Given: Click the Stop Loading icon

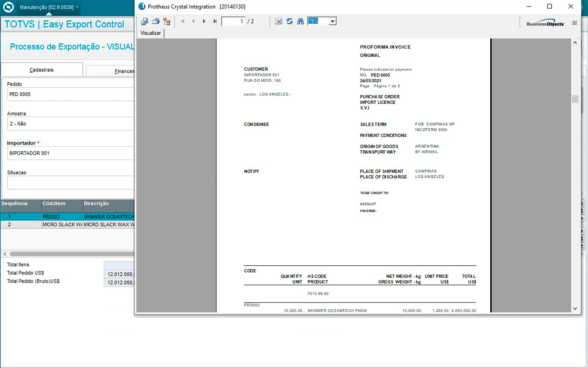Looking at the screenshot, I should click(278, 21).
